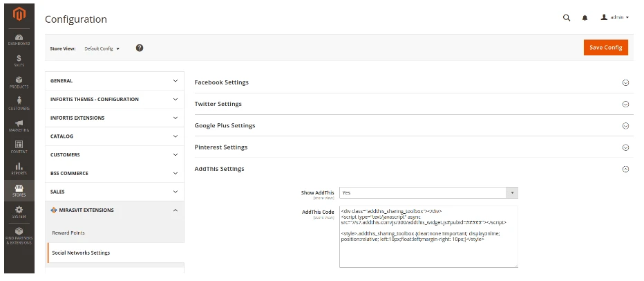Select Social Networks Settings tab
The image size is (644, 281).
click(x=81, y=253)
